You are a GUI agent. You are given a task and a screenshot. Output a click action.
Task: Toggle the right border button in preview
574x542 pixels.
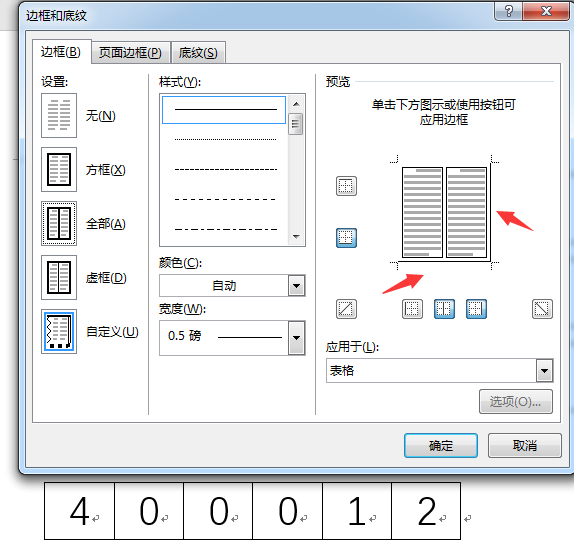point(476,309)
